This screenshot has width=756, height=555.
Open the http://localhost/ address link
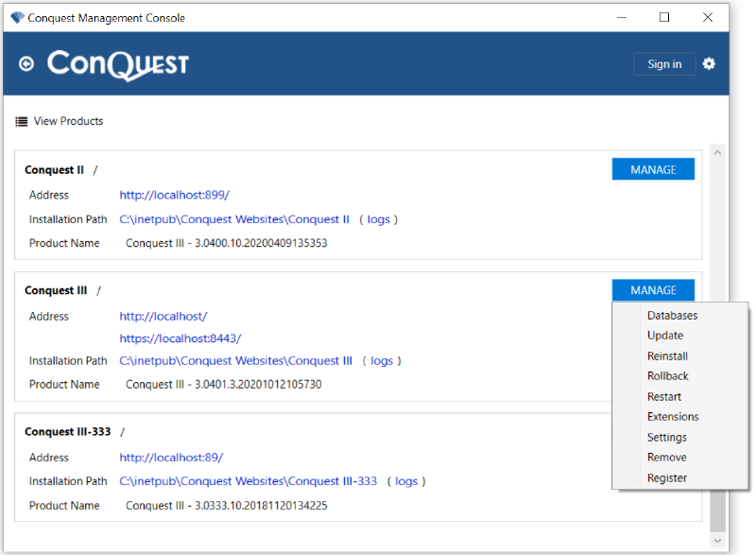coord(163,317)
